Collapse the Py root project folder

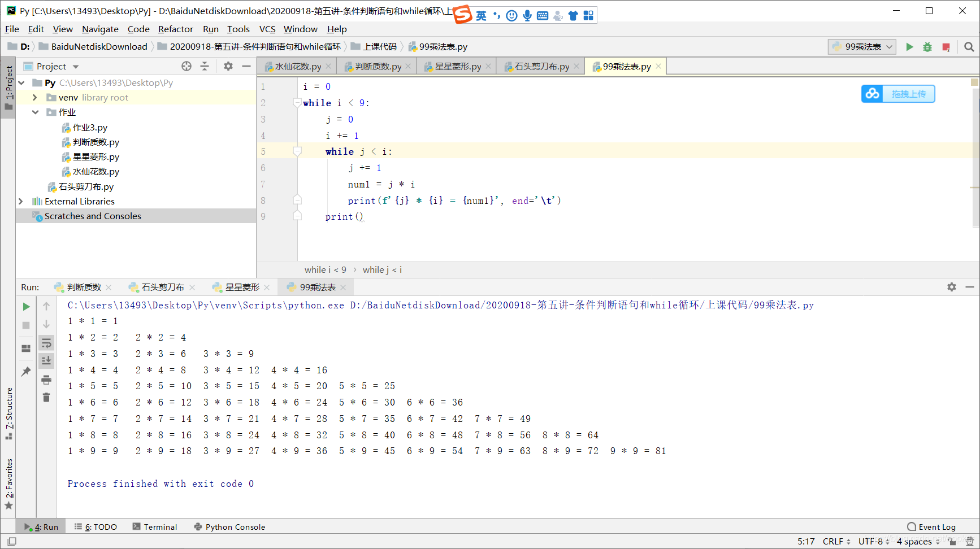point(21,83)
